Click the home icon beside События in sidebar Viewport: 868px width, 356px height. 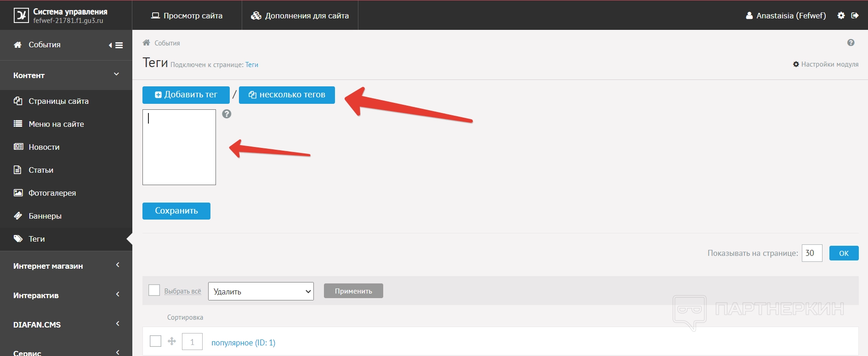[x=18, y=45]
